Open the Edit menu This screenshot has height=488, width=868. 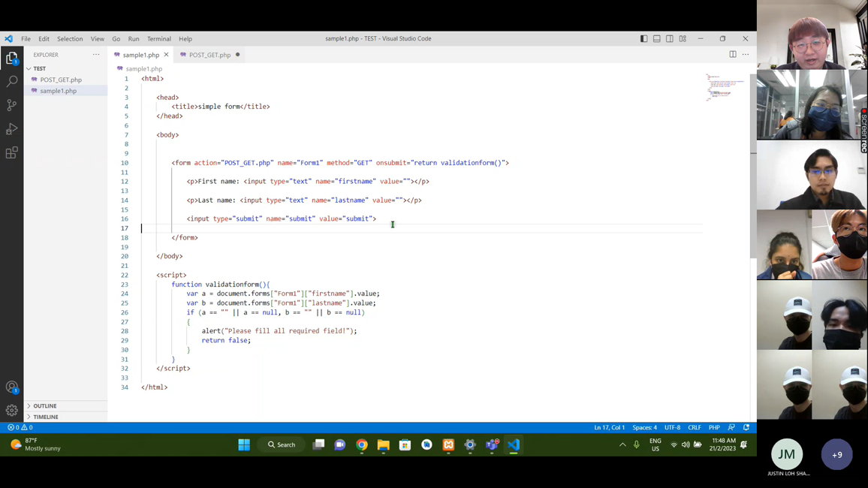coord(44,39)
